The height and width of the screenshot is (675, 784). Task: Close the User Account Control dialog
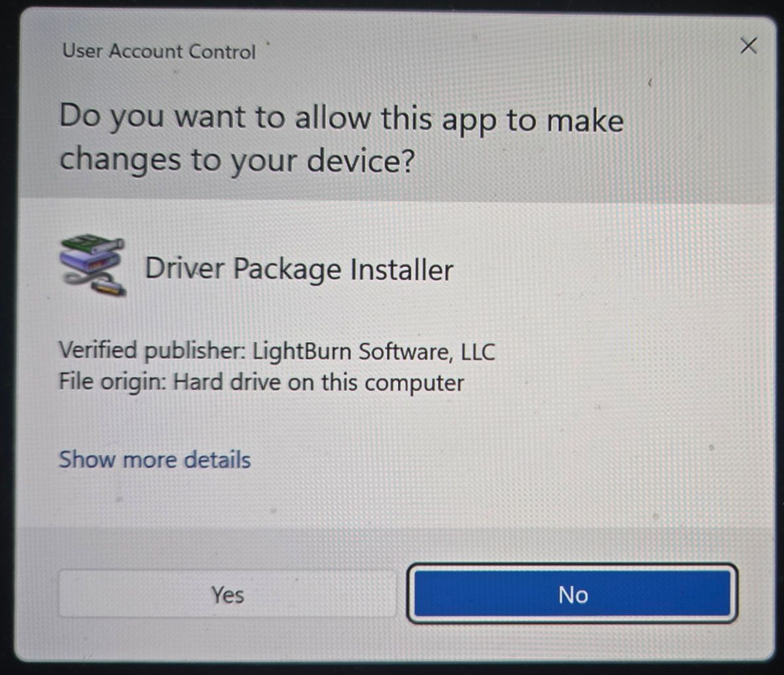pyautogui.click(x=749, y=46)
